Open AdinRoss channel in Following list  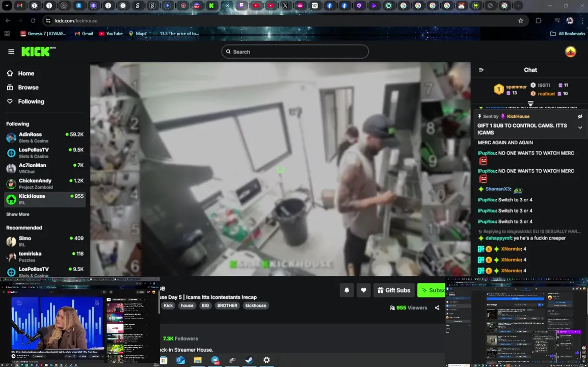pos(45,137)
